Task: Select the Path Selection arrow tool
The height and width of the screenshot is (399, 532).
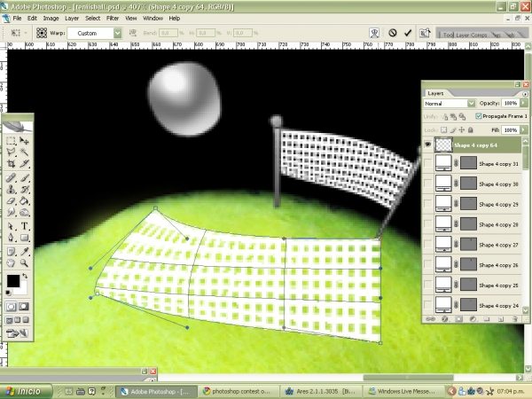Action: tap(11, 226)
